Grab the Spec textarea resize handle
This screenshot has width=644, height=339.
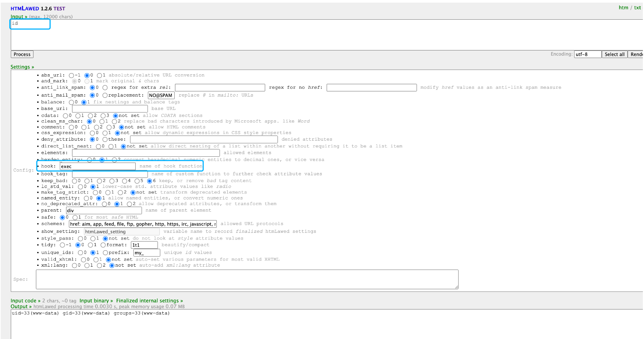point(456,287)
